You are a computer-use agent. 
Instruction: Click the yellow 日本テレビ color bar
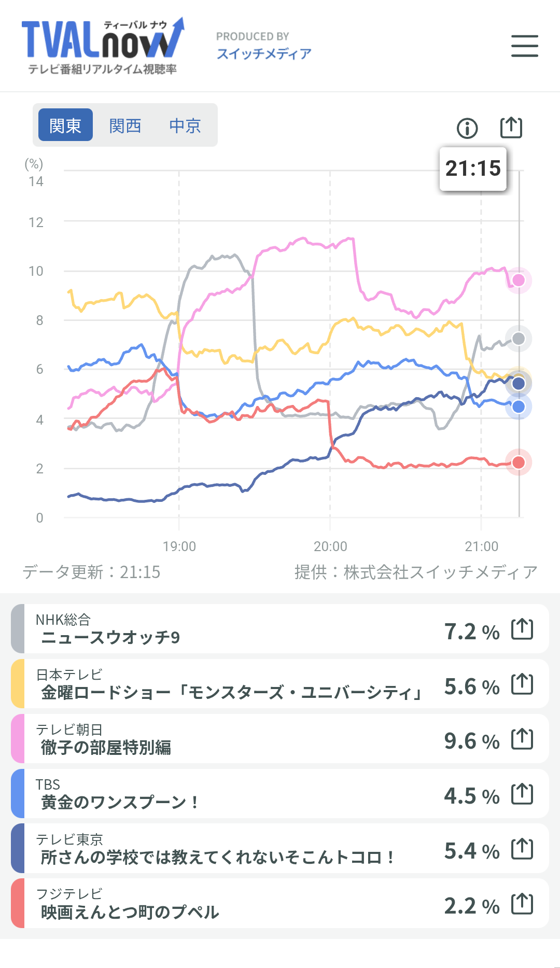(18, 684)
